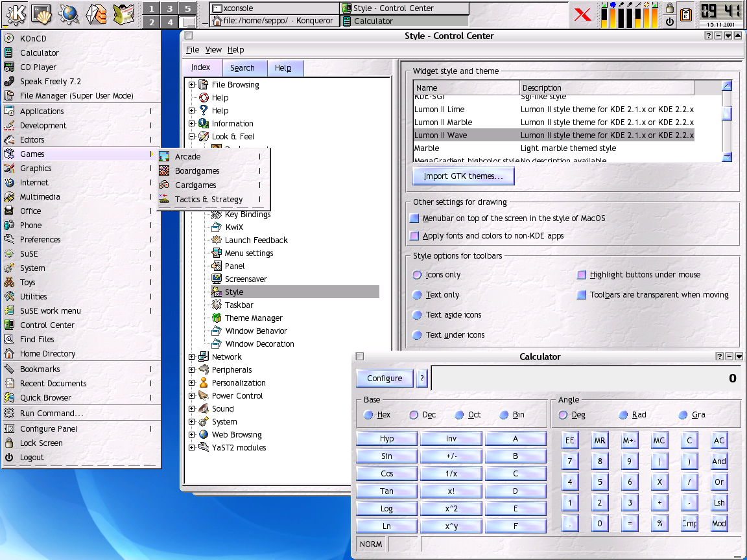747x560 pixels.
Task: Select Logout from the K menu
Action: [81, 457]
